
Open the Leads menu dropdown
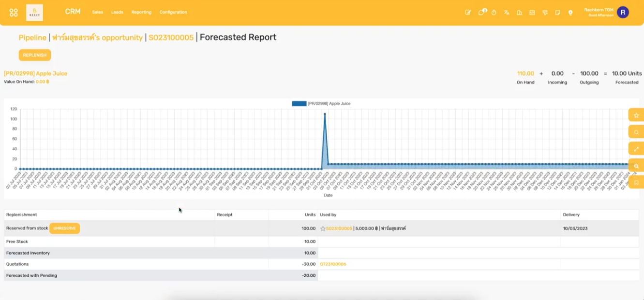(117, 12)
